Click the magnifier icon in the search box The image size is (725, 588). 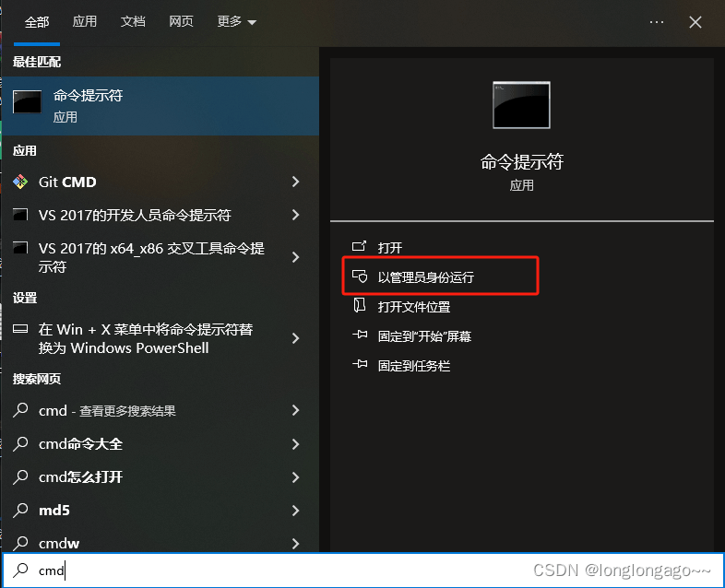tap(20, 570)
